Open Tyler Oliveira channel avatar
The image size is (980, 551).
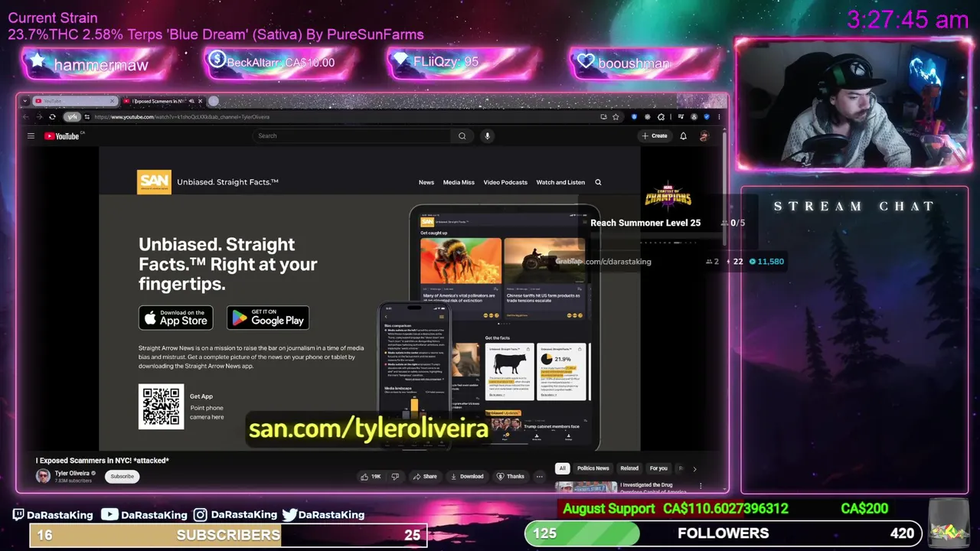click(43, 476)
